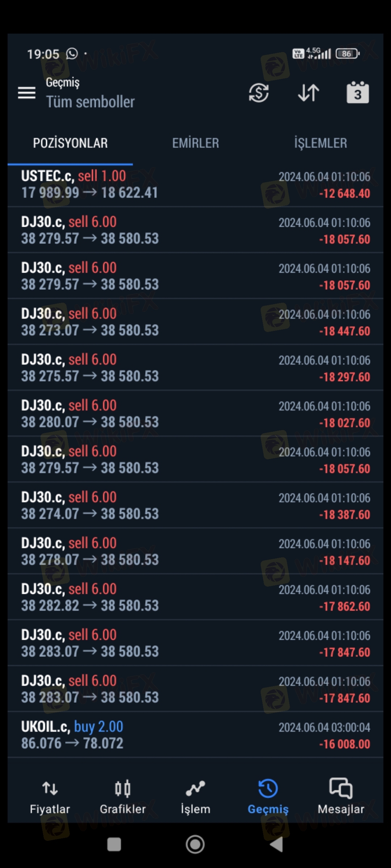Switch to the EMİRLER tab
The image size is (391, 868).
click(195, 143)
